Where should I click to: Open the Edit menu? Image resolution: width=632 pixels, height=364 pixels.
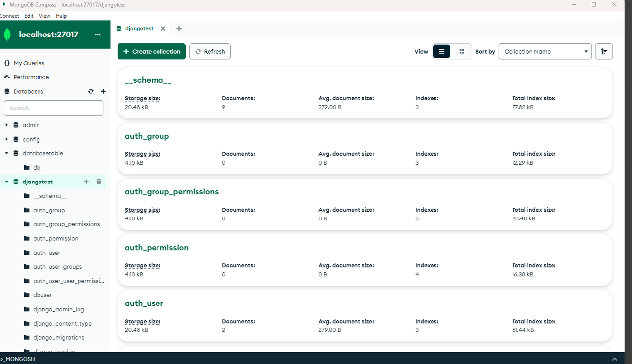(x=29, y=16)
